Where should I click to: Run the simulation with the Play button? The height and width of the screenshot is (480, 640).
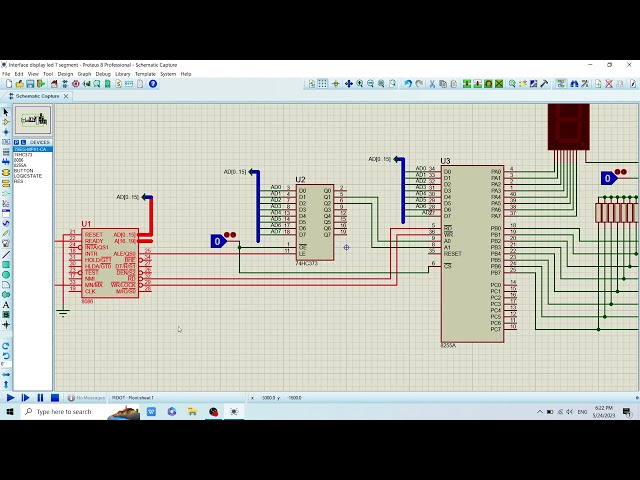click(11, 398)
